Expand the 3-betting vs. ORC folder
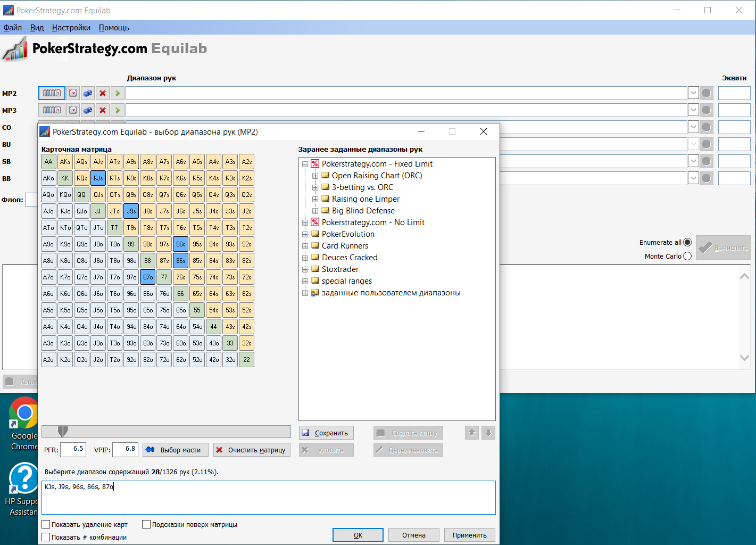 coord(315,187)
